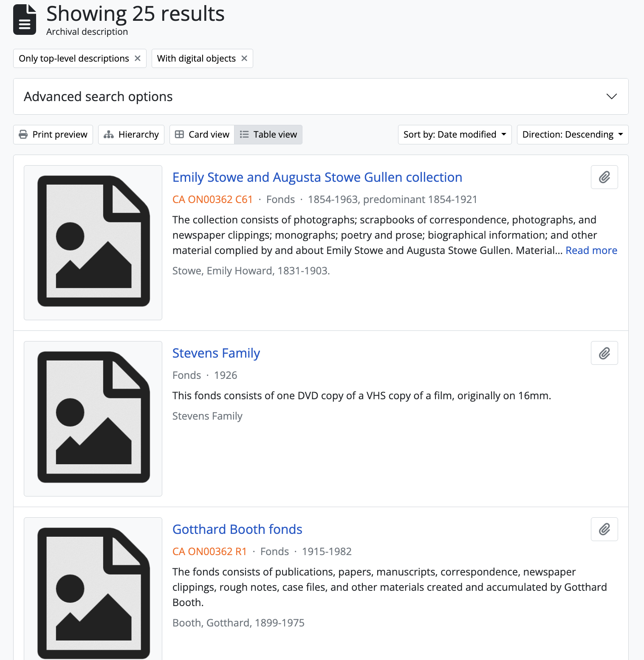
Task: Open the Hierarchy view
Action: click(x=131, y=135)
